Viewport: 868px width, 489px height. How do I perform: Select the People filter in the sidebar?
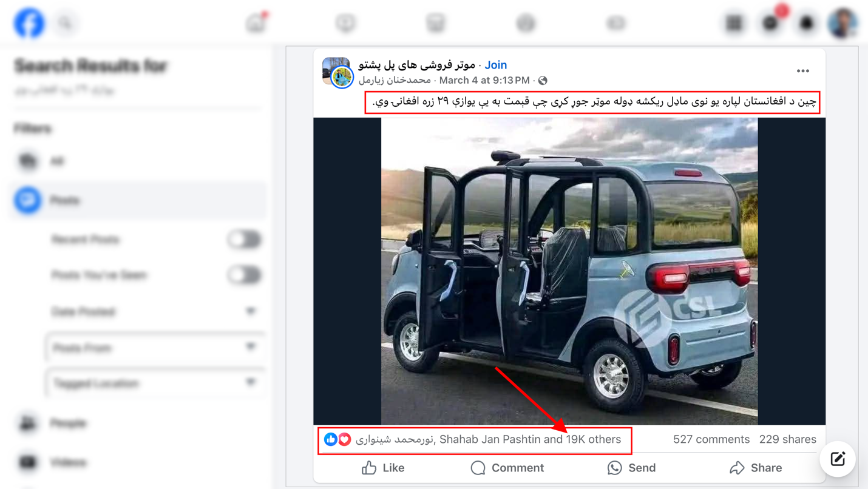pyautogui.click(x=140, y=423)
